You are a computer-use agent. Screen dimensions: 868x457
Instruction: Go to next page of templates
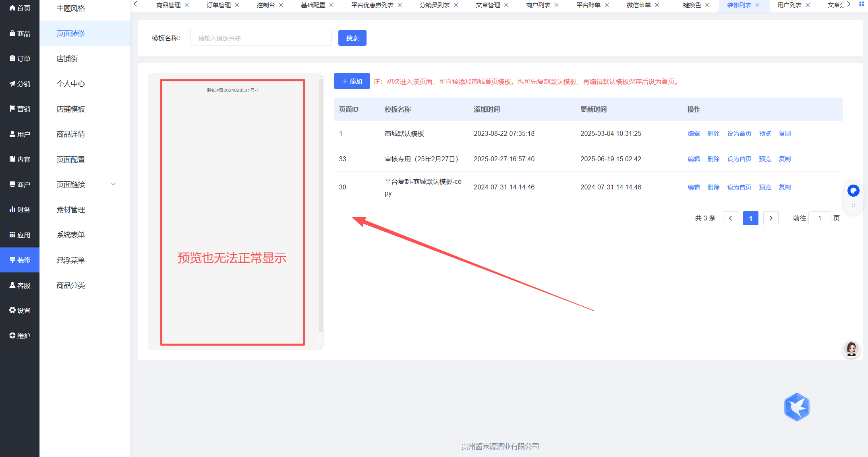coord(771,218)
